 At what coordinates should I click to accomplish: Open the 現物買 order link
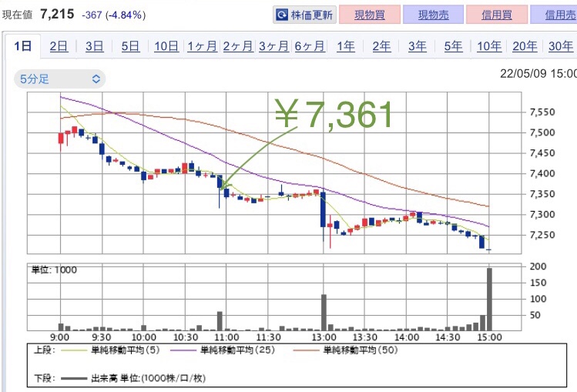click(x=370, y=15)
